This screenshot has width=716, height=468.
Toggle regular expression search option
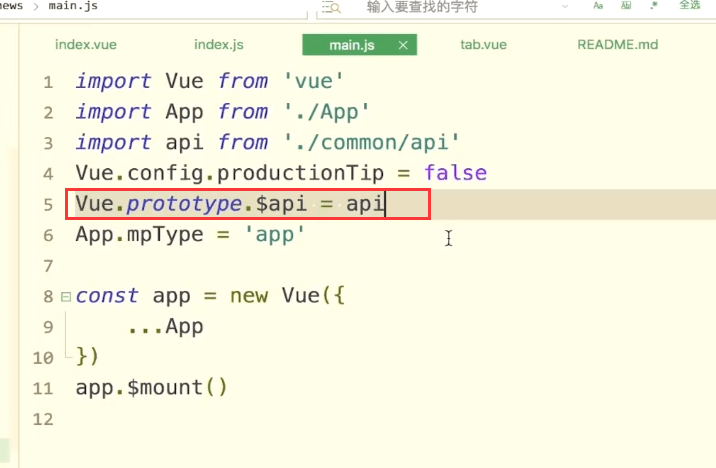click(x=654, y=5)
